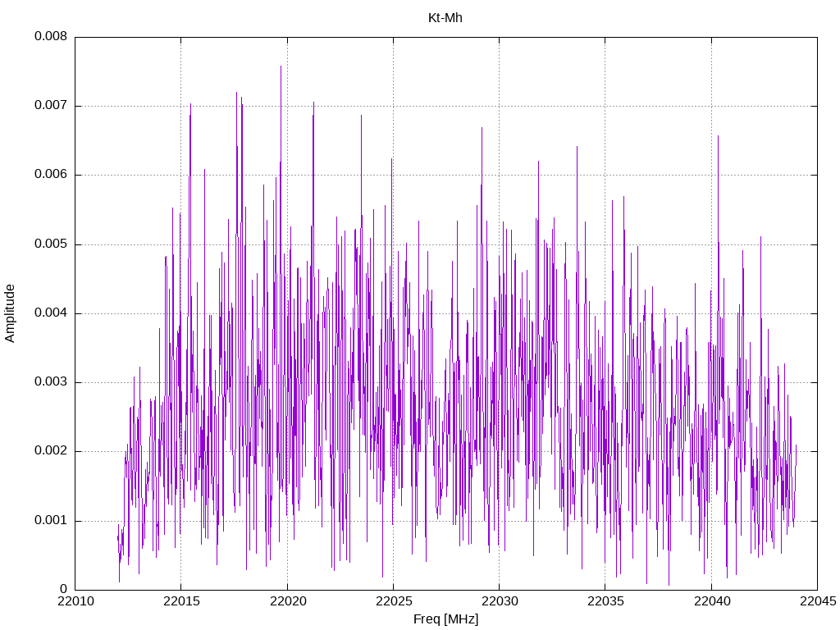
Task: Click the x-axis label Freq [MHz]
Action: pos(445,619)
